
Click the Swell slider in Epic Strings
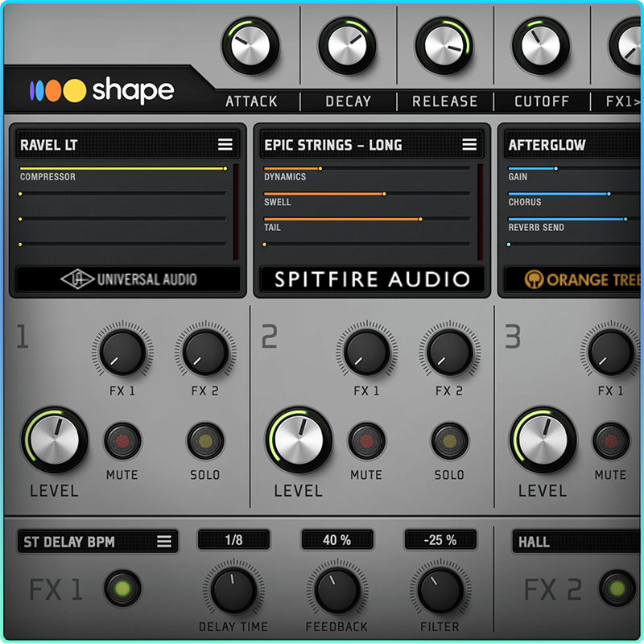click(x=367, y=193)
